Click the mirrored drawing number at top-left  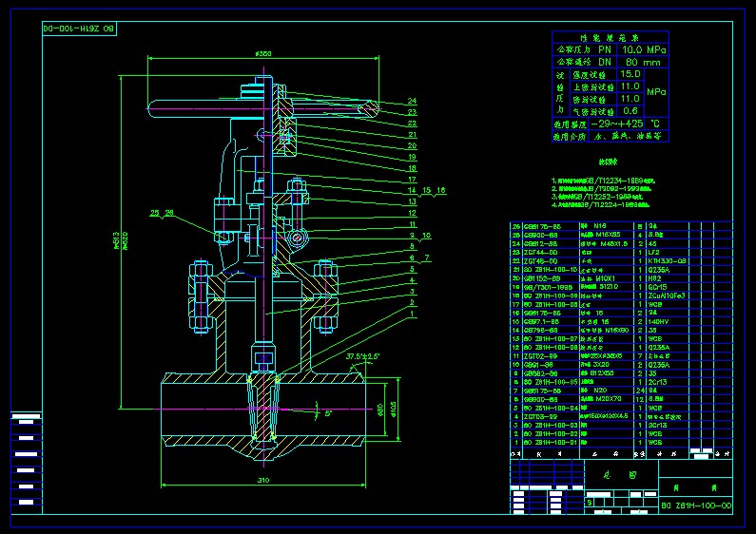79,30
